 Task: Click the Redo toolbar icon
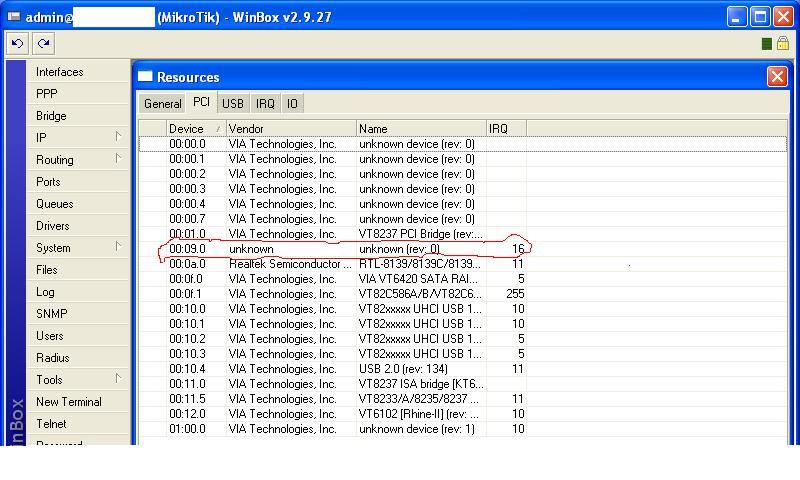[42, 43]
